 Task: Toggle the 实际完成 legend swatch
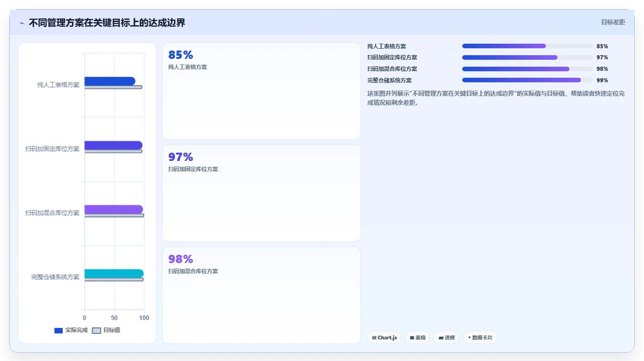pyautogui.click(x=58, y=331)
